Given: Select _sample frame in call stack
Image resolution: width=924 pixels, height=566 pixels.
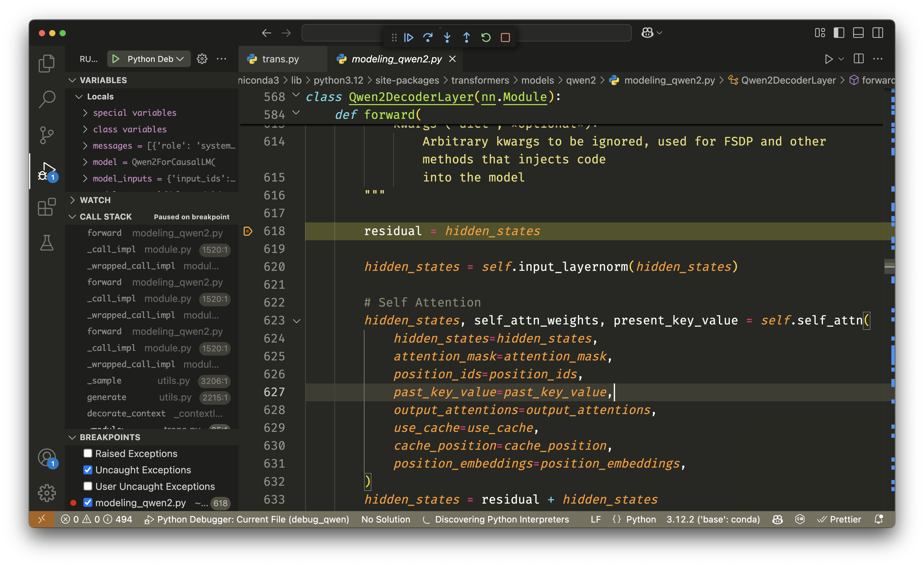Looking at the screenshot, I should (151, 380).
